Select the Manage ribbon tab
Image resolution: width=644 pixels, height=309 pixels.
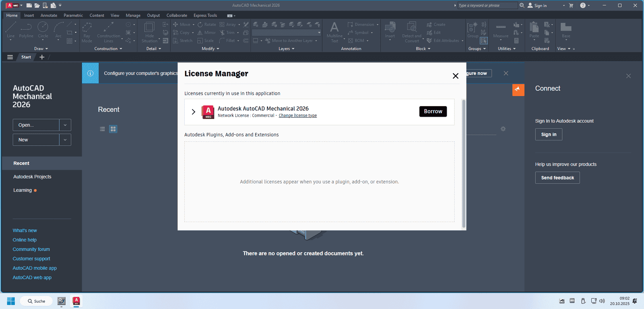pos(133,15)
